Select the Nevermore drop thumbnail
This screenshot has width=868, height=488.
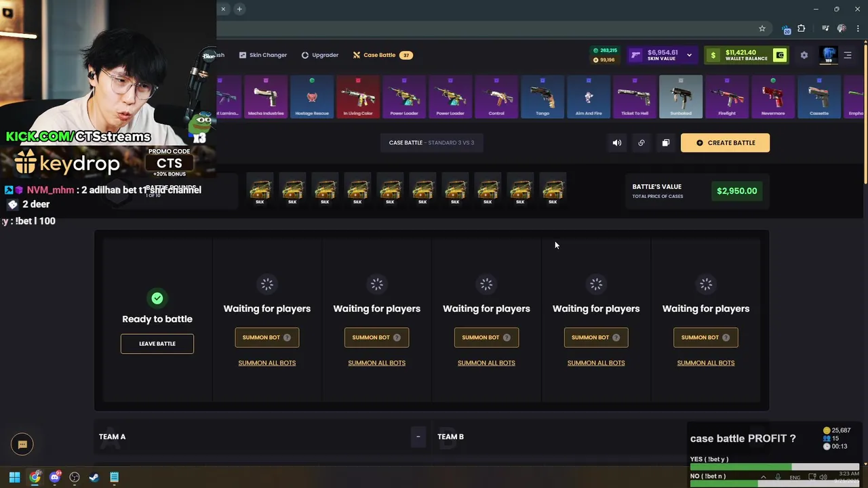pos(773,97)
